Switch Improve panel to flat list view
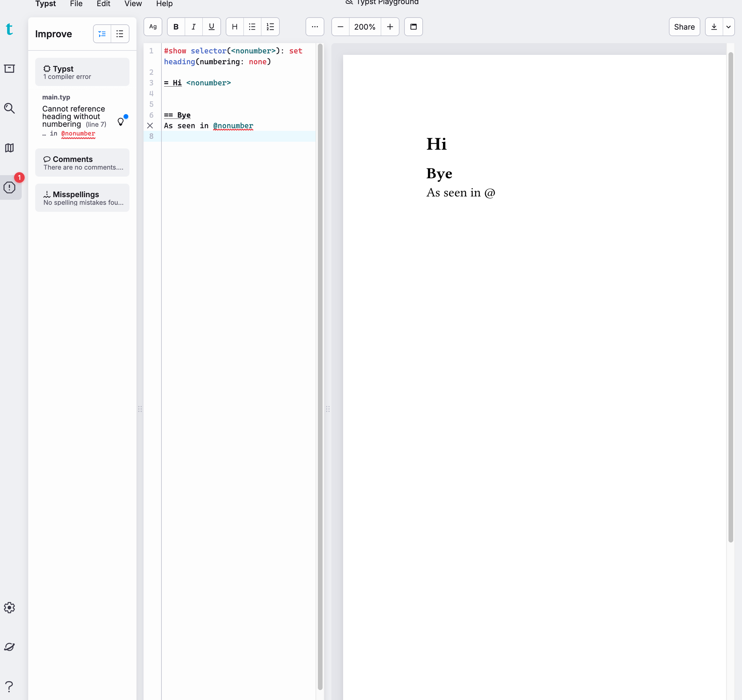Screen dimensions: 742x700 pyautogui.click(x=120, y=34)
